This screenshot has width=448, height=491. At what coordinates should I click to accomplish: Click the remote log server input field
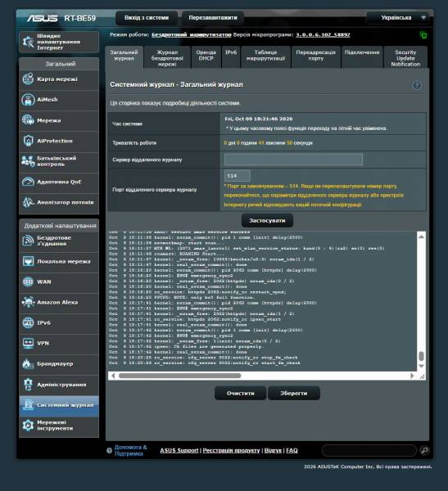pyautogui.click(x=293, y=160)
